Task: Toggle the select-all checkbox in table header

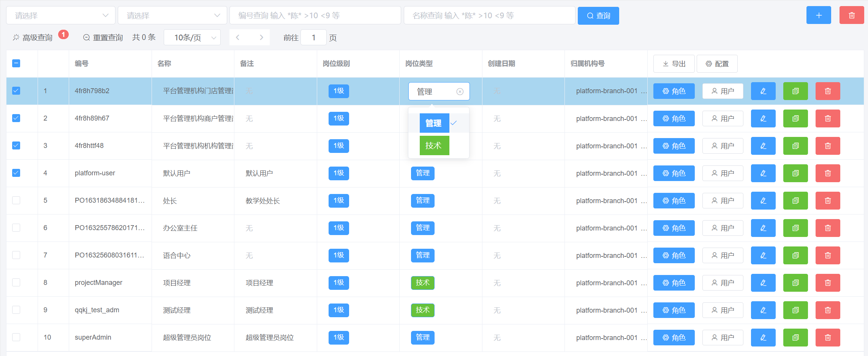Action: 16,64
